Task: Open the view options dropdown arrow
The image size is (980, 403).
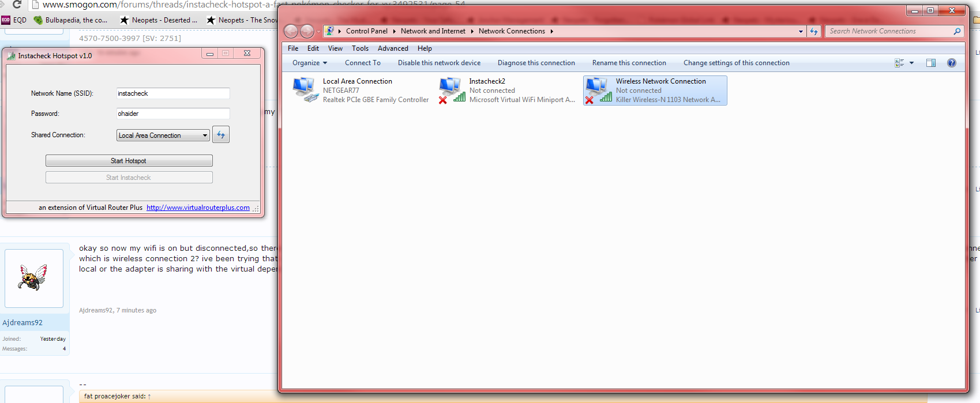Action: [x=911, y=63]
